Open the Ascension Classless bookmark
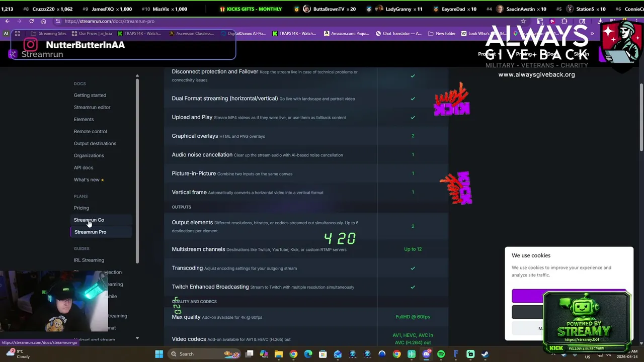644x362 pixels. coord(191,34)
